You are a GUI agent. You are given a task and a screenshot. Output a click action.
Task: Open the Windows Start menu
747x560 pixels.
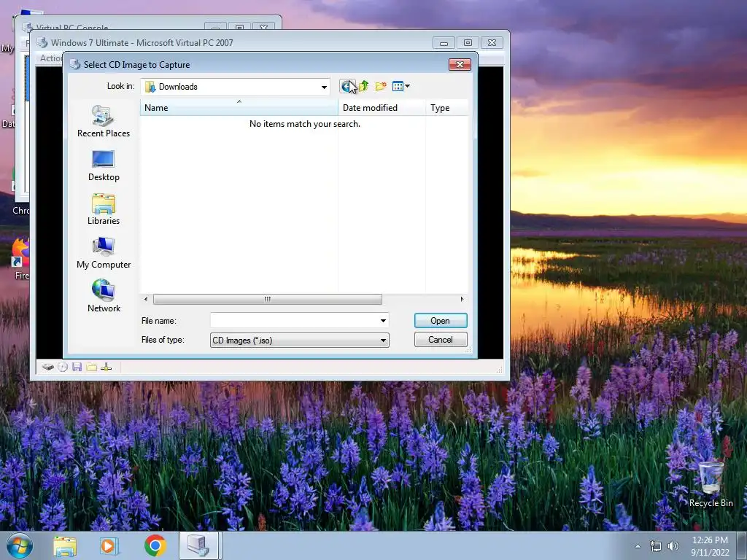19,545
